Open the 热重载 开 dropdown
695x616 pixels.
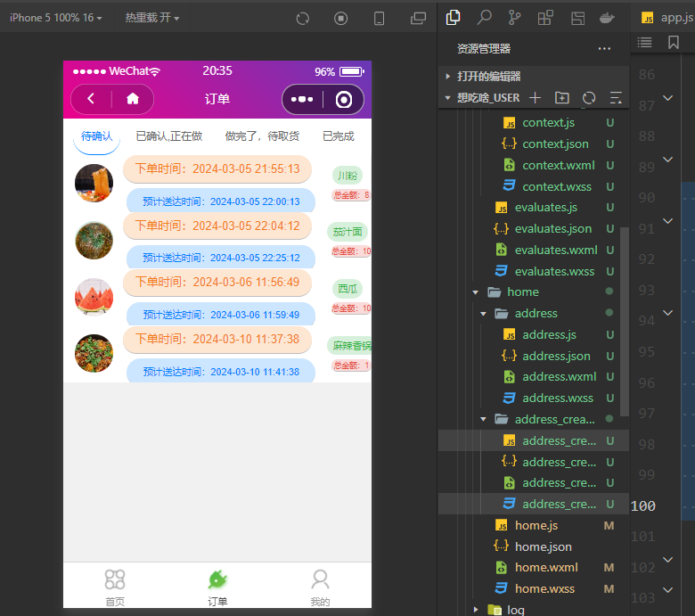click(x=152, y=18)
